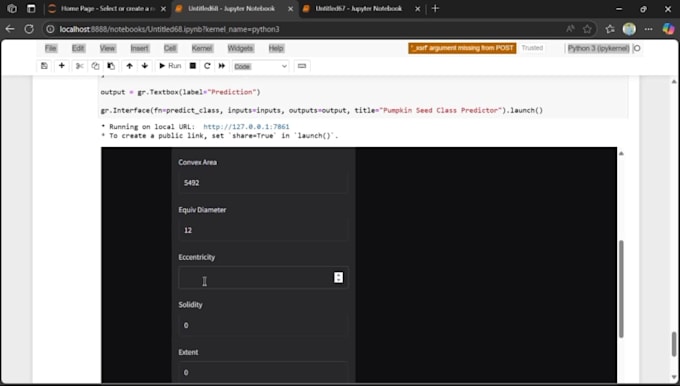Click the Python 3 (ipykernel) kernel label
Viewport: 680px width, 386px height.
point(598,48)
